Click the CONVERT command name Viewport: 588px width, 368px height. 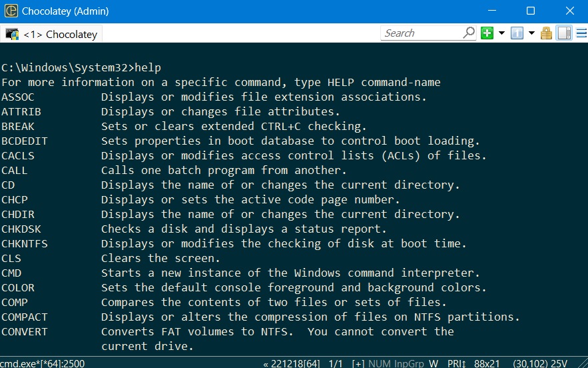click(25, 331)
